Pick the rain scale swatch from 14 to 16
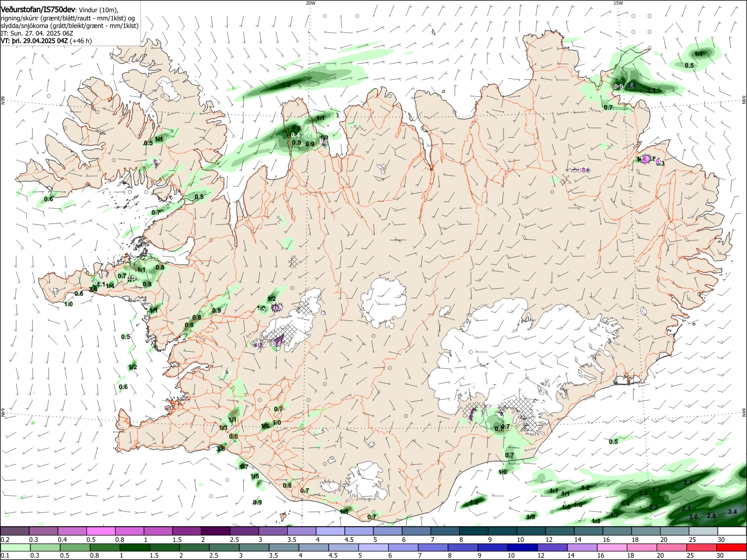Image resolution: width=747 pixels, height=560 pixels. (582, 547)
